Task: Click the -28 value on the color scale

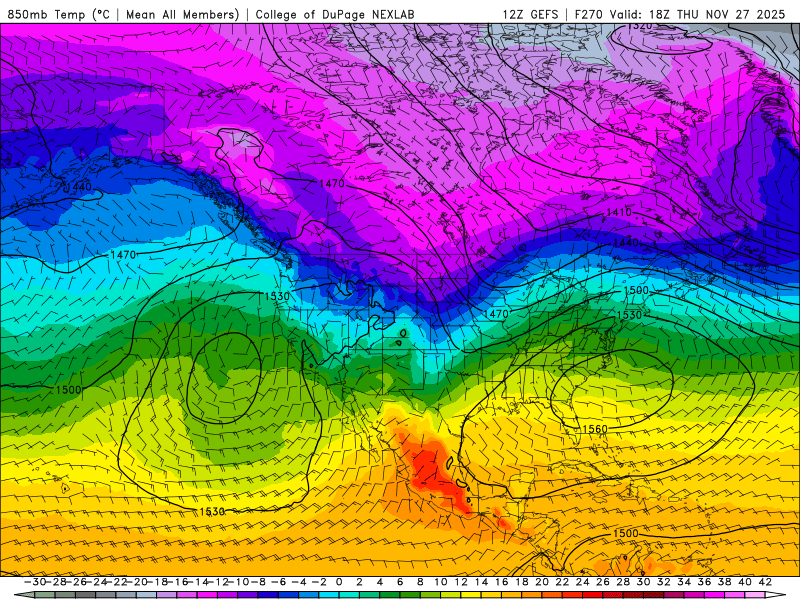Action: point(57,582)
